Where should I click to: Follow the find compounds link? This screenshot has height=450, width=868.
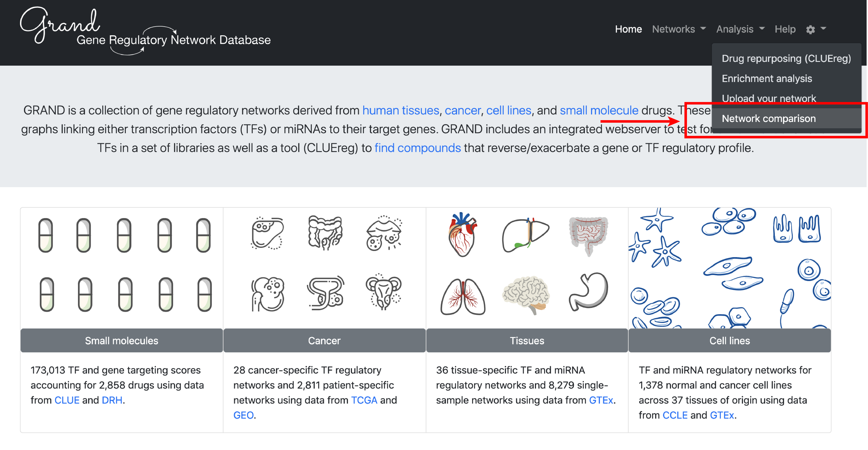point(417,148)
